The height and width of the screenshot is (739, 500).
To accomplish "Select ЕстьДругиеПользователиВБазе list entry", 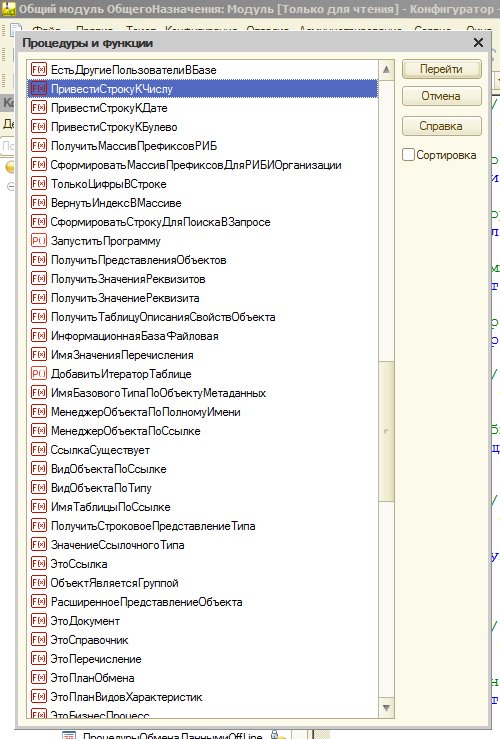I will click(x=203, y=70).
